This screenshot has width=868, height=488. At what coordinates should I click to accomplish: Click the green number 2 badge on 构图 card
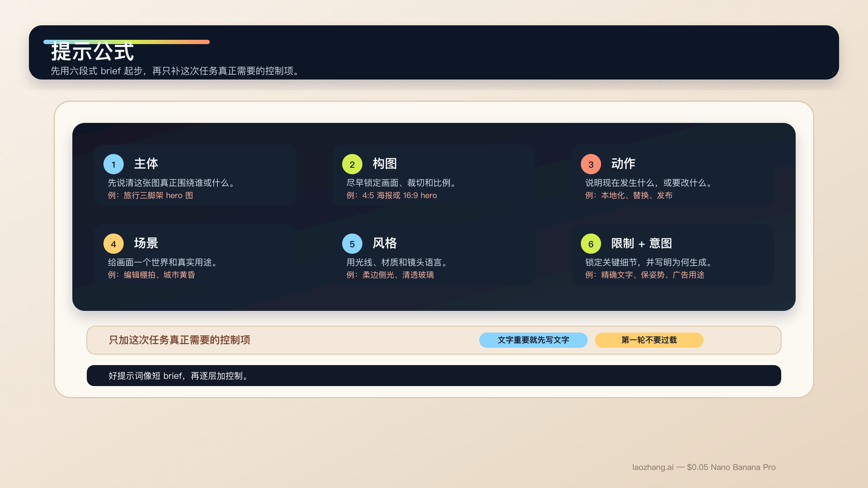click(352, 164)
